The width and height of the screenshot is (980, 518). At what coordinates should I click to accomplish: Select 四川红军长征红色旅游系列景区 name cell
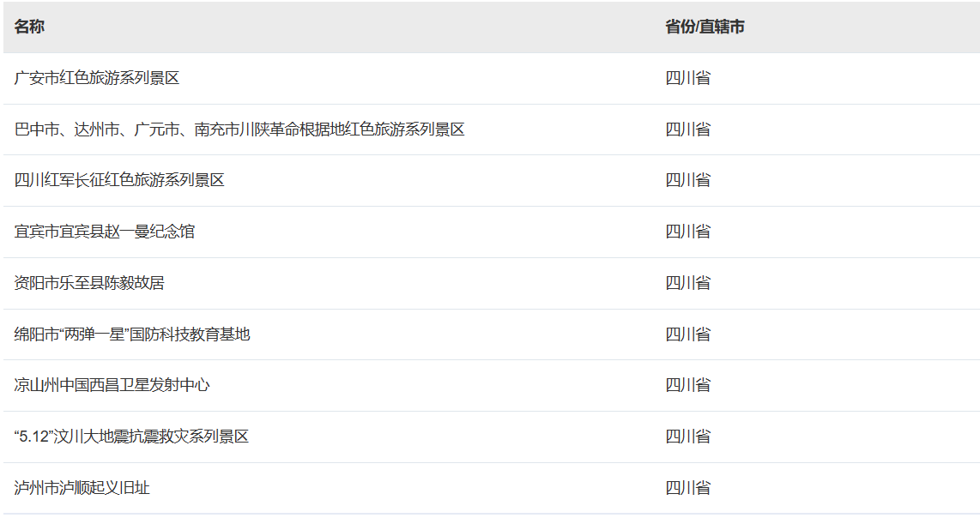point(119,180)
